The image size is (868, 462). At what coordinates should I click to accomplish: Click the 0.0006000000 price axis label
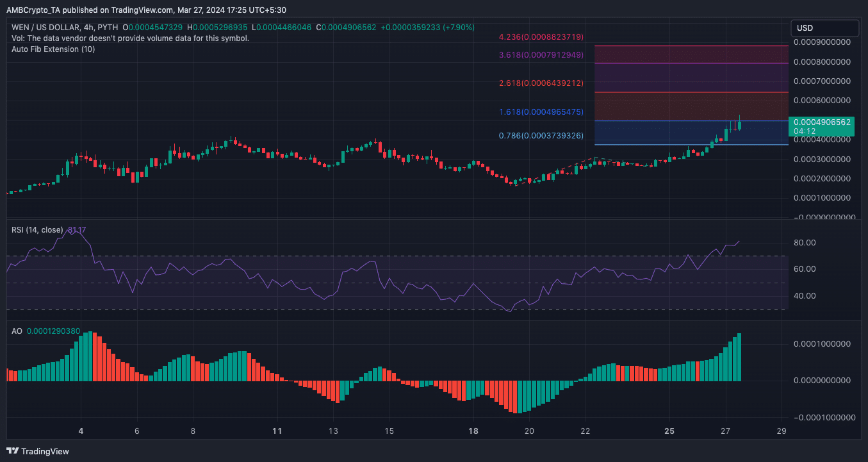point(822,101)
